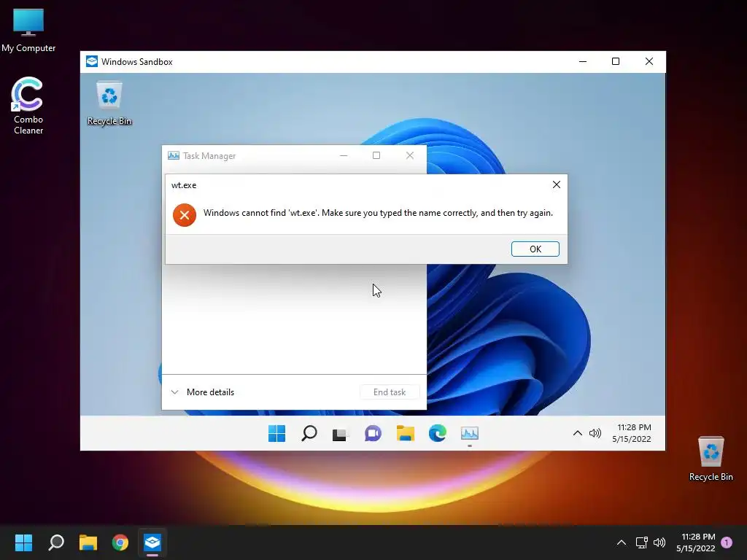Open File Explorer in the Sandbox taskbar

click(406, 433)
